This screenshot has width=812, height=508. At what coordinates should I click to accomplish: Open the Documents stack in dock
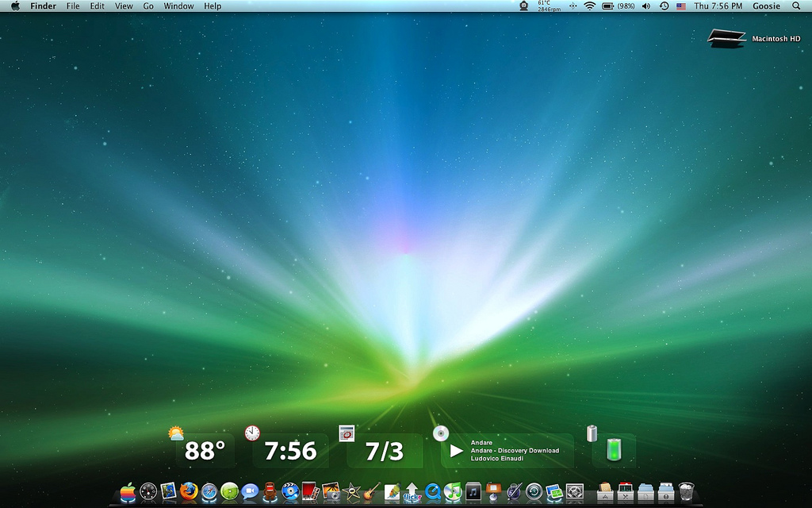coord(645,491)
